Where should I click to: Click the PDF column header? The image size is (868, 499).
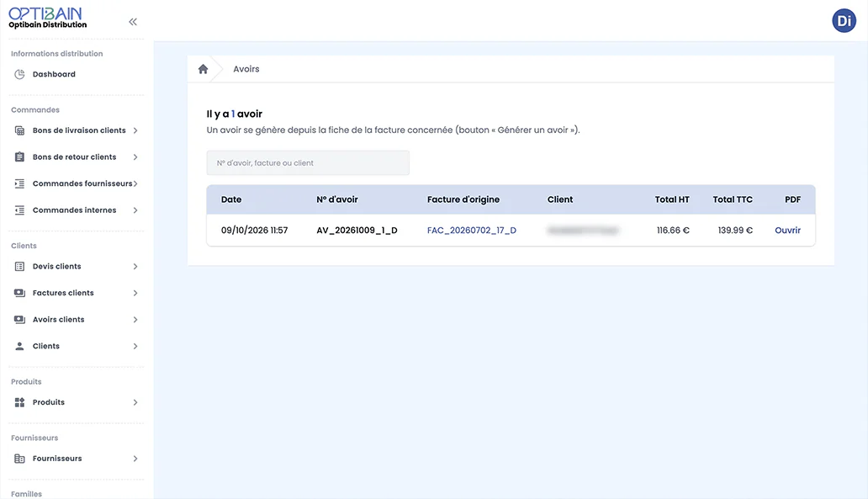coord(792,199)
